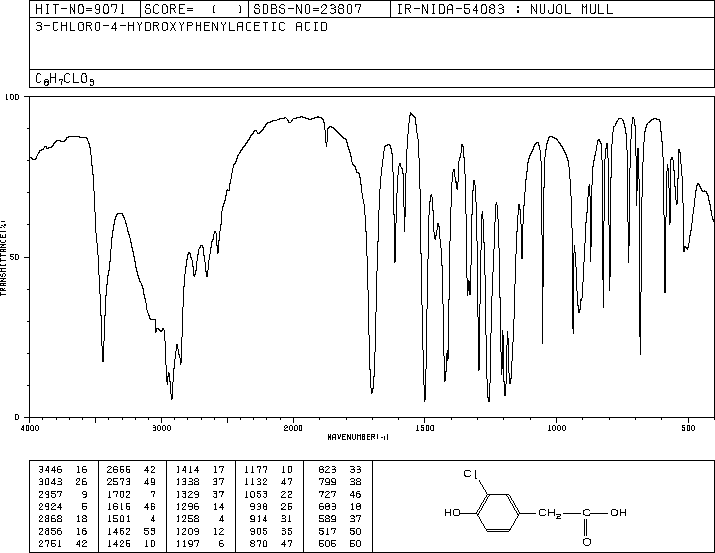Select the 1500 x-axis tick label

(425, 428)
